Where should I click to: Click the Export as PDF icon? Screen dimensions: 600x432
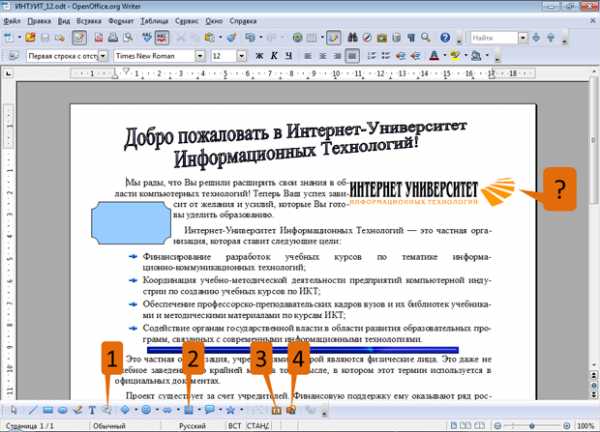coord(98,37)
